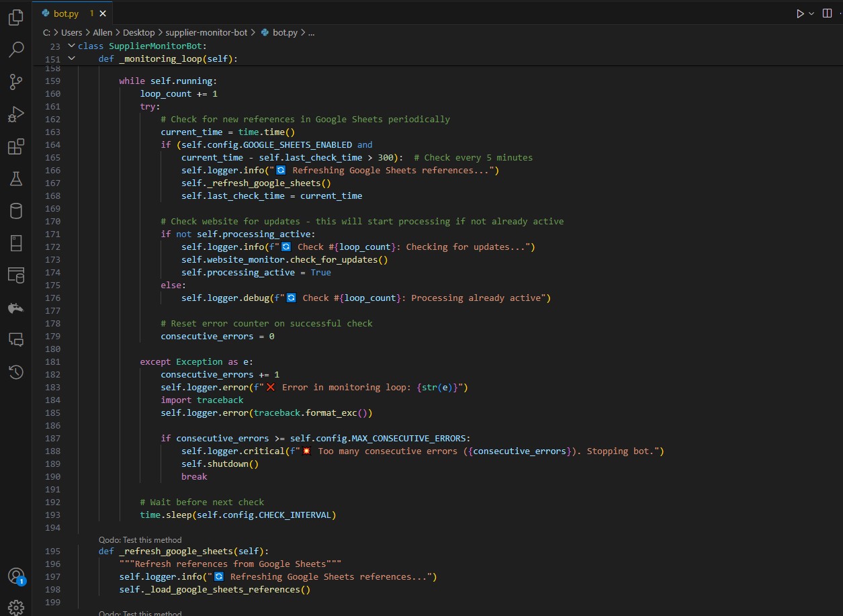Screen dimensions: 843x616
Task: Click Qodo Test this method above _refresh_google_sheets
Action: [x=140, y=539]
